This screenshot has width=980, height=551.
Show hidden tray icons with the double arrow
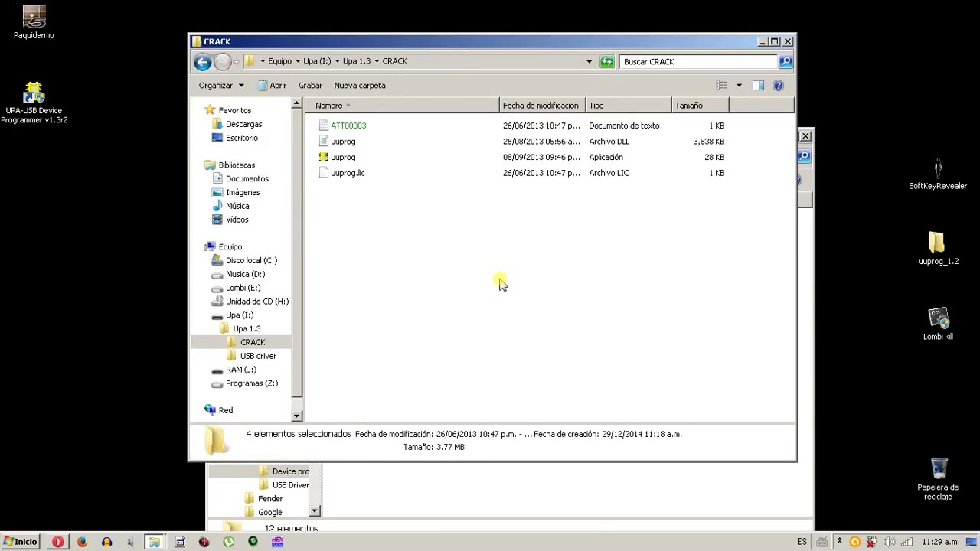tap(839, 542)
